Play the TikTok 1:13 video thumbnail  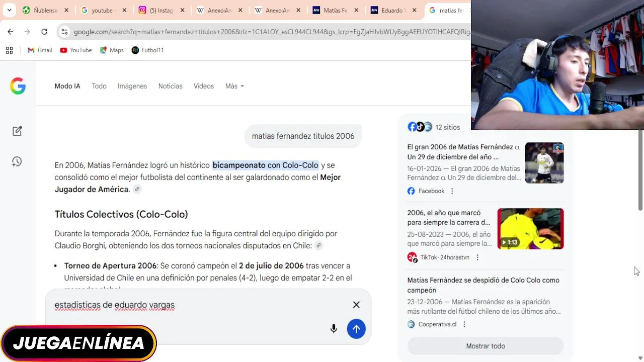(x=531, y=229)
